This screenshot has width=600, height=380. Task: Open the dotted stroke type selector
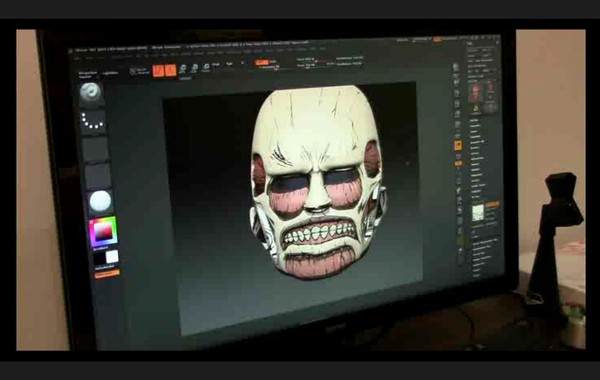click(x=92, y=122)
